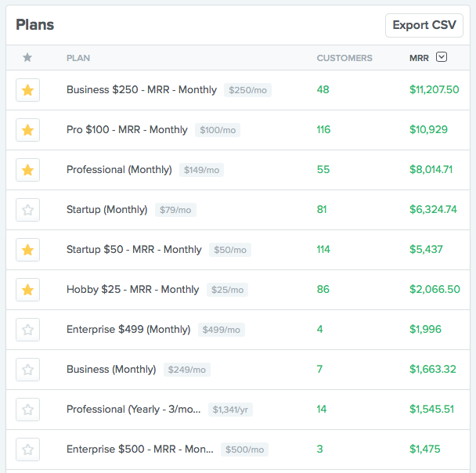Click the 116 customers count for Pro $100
Screen dimensions: 476x473
click(x=323, y=130)
